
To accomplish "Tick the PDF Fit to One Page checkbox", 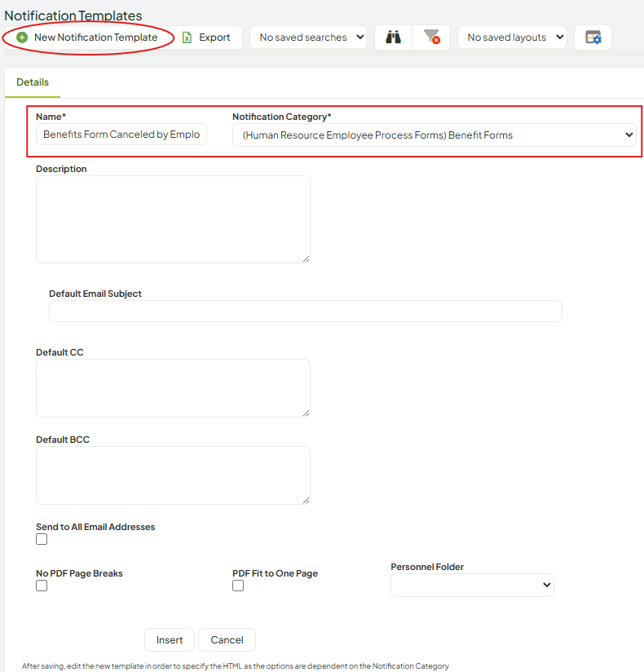I will click(x=238, y=586).
